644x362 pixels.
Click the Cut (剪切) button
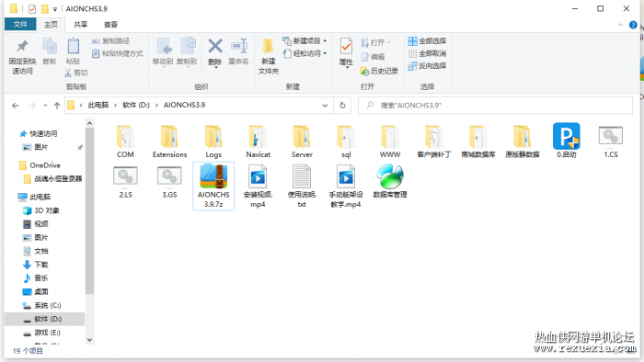pyautogui.click(x=76, y=73)
